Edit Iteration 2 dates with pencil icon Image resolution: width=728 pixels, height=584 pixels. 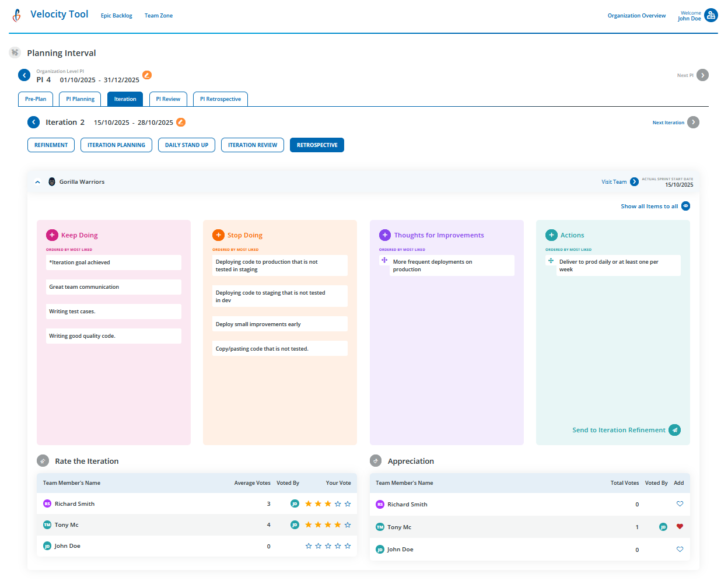(181, 122)
